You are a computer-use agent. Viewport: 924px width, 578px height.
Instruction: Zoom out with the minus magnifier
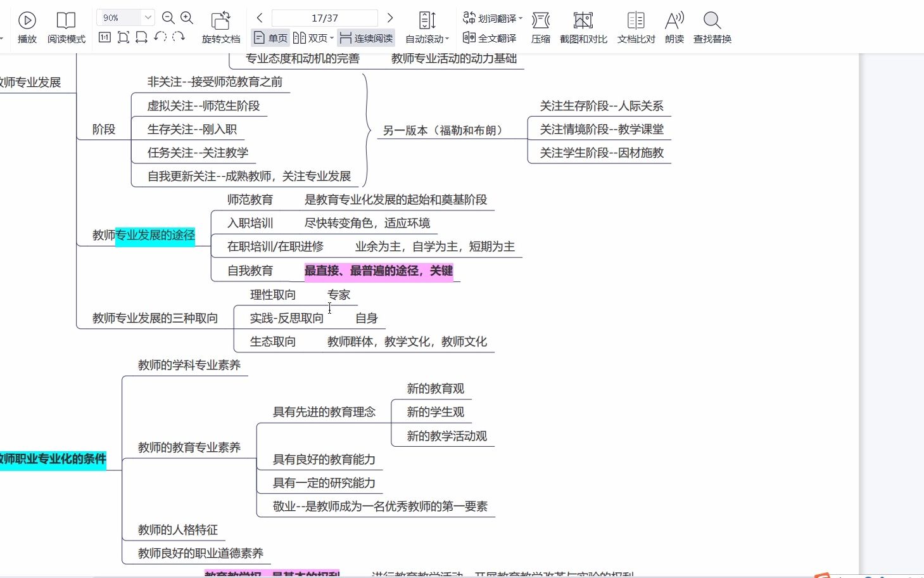point(168,18)
